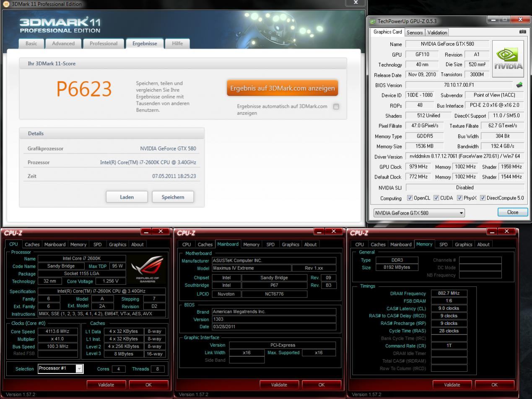Click the Laden button
This screenshot has height=399, width=532.
(x=127, y=197)
